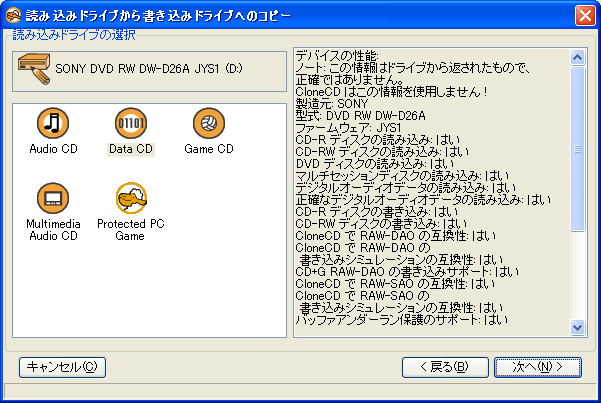Pick the Multimedia Audio CD profile icon

(53, 198)
